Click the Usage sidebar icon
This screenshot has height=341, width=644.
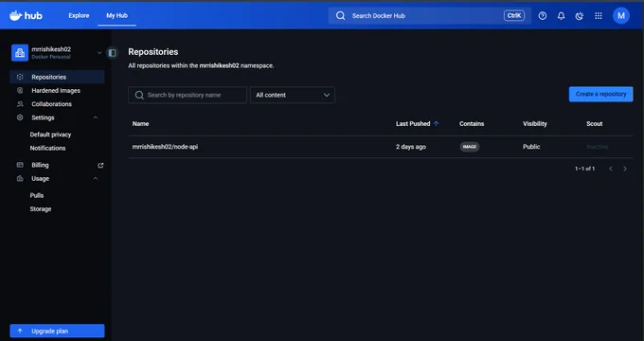[20, 178]
